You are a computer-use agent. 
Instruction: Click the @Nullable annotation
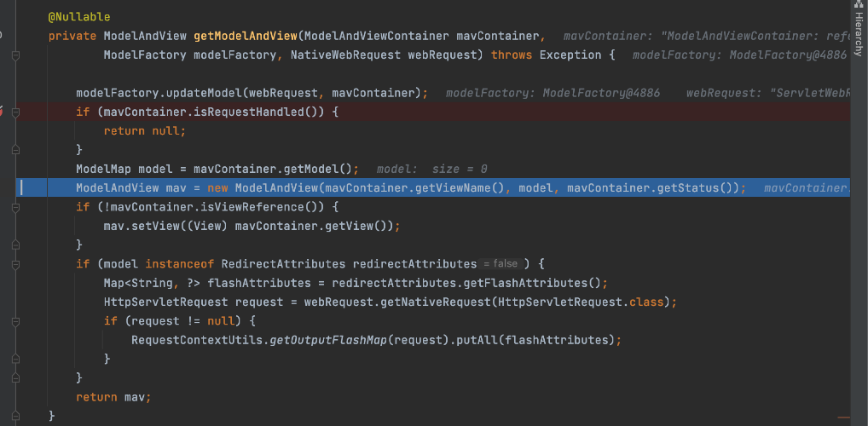click(79, 17)
